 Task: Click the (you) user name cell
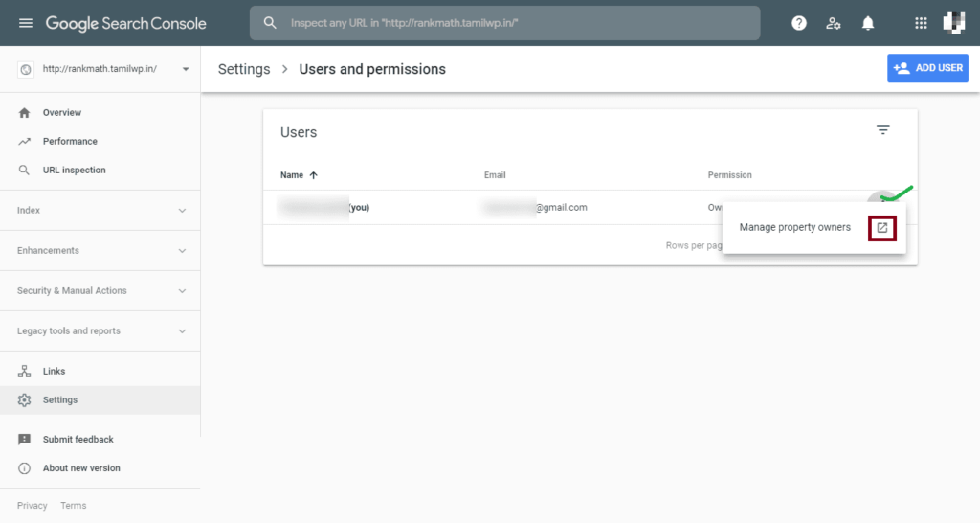tap(323, 208)
